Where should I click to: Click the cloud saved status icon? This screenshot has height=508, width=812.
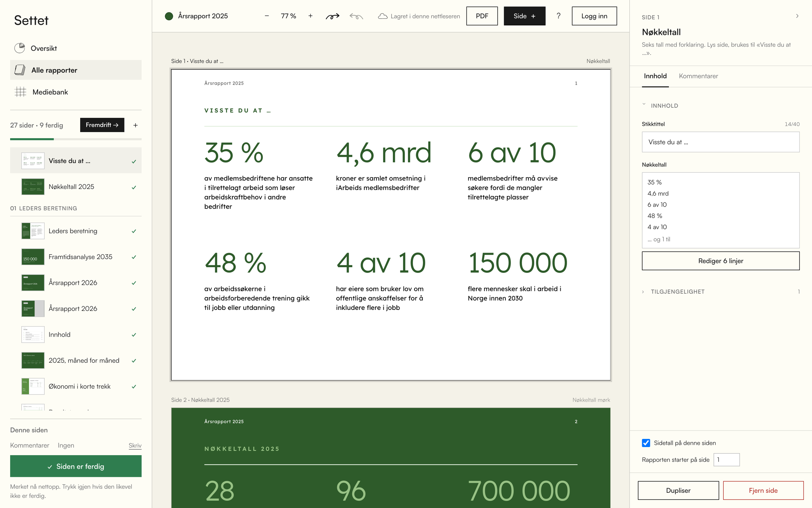coord(383,16)
